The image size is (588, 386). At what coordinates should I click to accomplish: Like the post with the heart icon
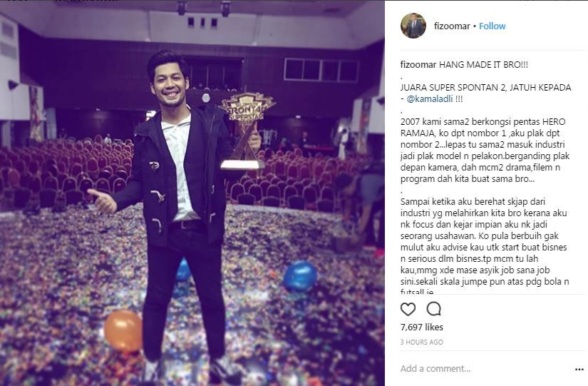(x=408, y=309)
